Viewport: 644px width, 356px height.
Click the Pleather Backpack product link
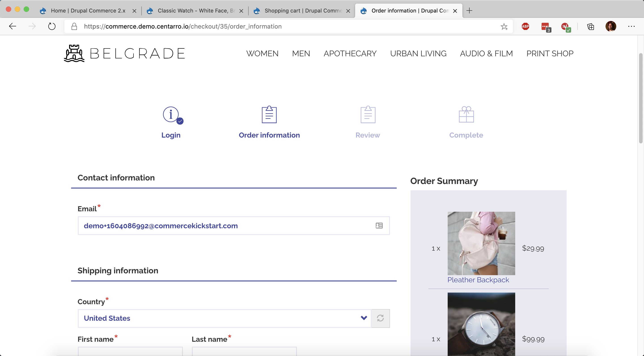[x=478, y=280]
